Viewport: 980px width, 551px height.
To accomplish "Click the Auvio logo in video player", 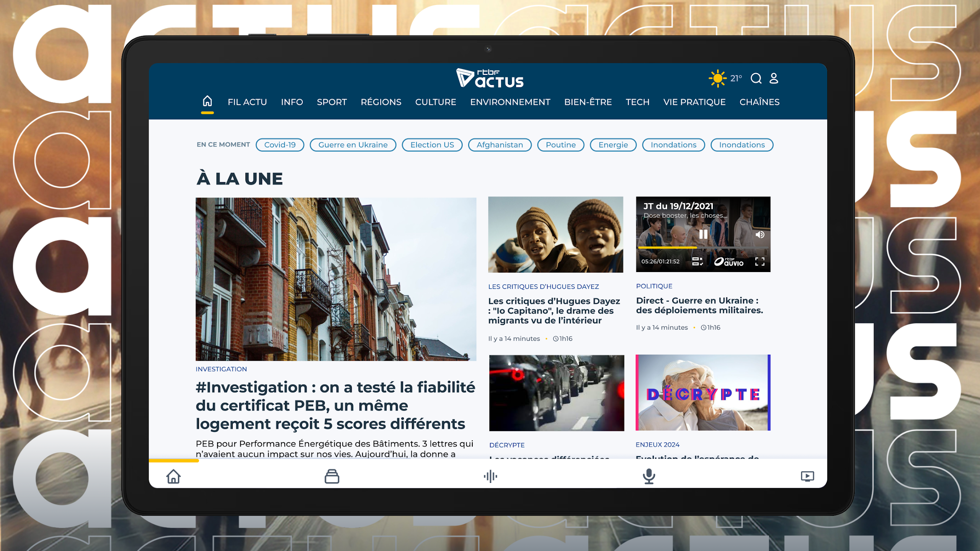I will tap(729, 262).
